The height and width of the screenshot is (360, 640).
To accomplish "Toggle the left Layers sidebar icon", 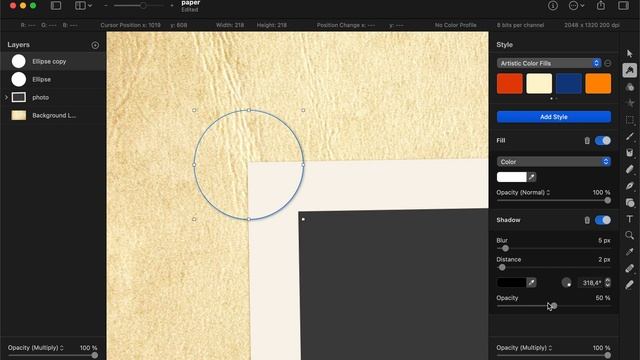I will 56,6.
